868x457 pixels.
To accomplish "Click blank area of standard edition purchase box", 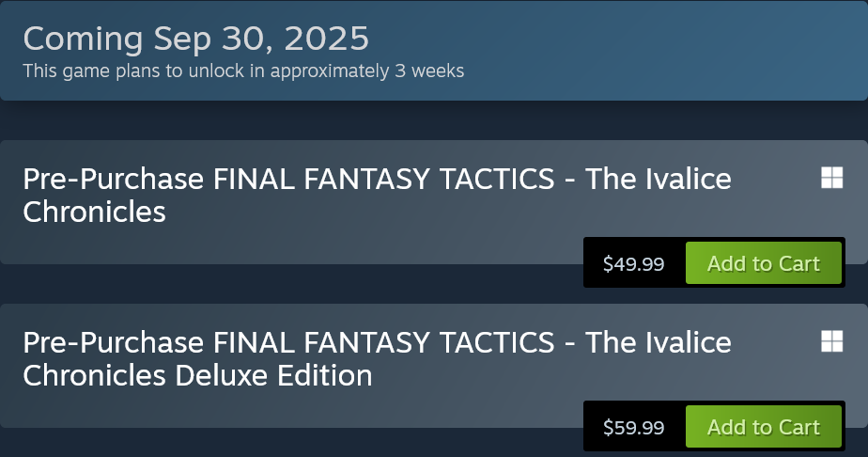I will (282, 244).
